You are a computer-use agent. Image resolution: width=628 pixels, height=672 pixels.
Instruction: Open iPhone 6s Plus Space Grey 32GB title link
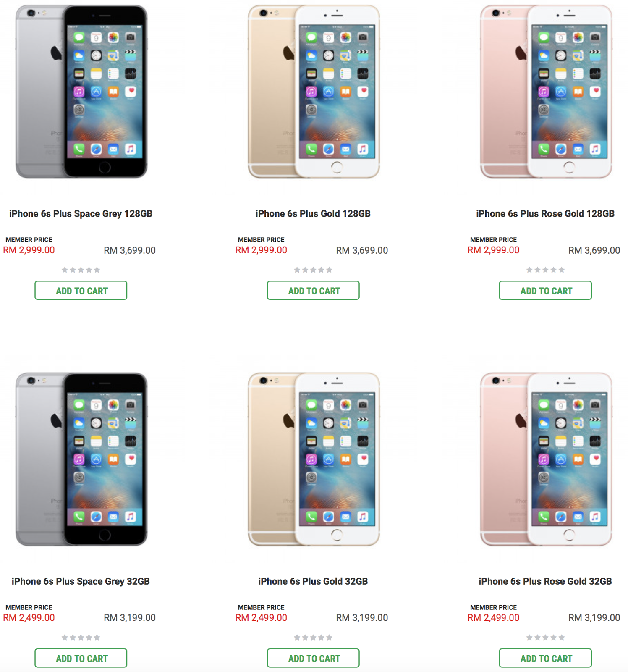tap(81, 581)
